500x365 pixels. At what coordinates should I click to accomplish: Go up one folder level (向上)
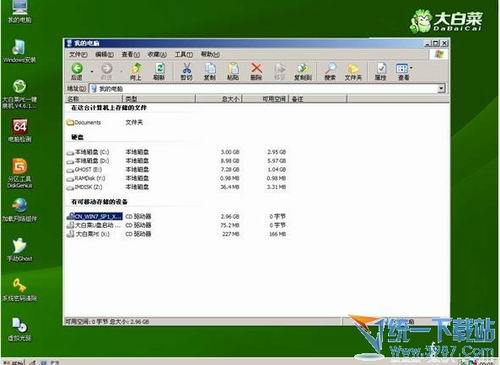(x=136, y=71)
